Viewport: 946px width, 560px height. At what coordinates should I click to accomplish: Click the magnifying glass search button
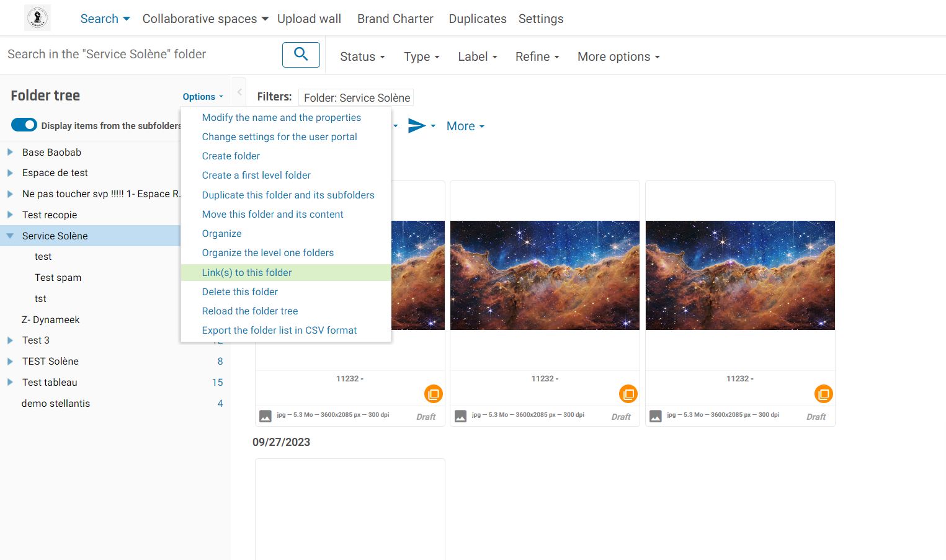click(x=301, y=55)
